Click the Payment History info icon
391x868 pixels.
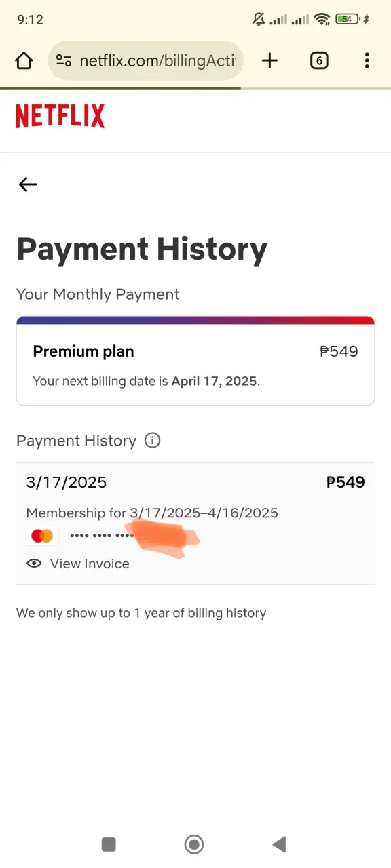click(153, 441)
